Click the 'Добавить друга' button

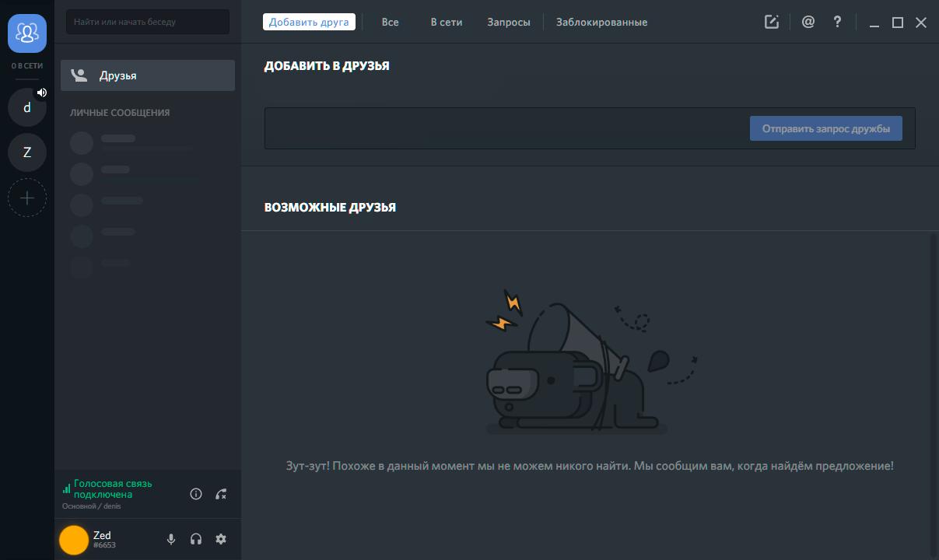point(309,22)
